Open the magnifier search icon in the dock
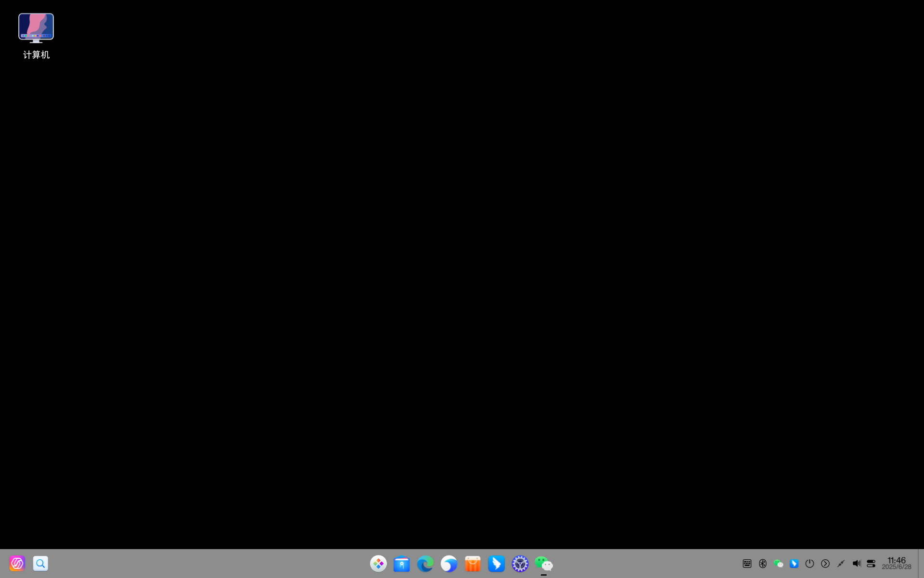924x578 pixels. click(41, 563)
